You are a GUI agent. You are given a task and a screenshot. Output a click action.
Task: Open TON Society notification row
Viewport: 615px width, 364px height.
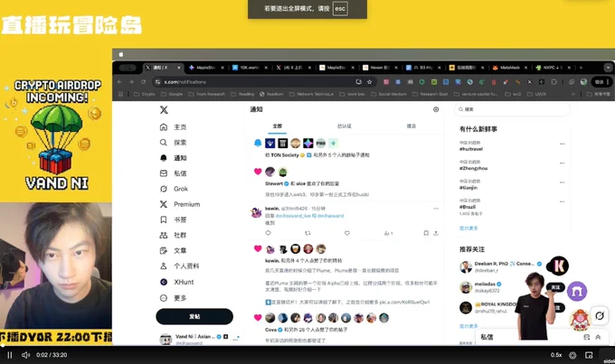(x=345, y=149)
